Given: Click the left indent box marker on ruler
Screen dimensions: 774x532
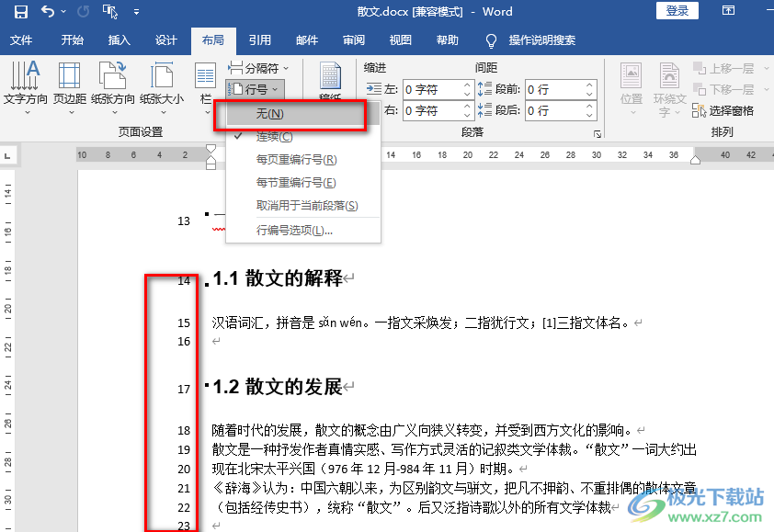Looking at the screenshot, I should point(211,165).
